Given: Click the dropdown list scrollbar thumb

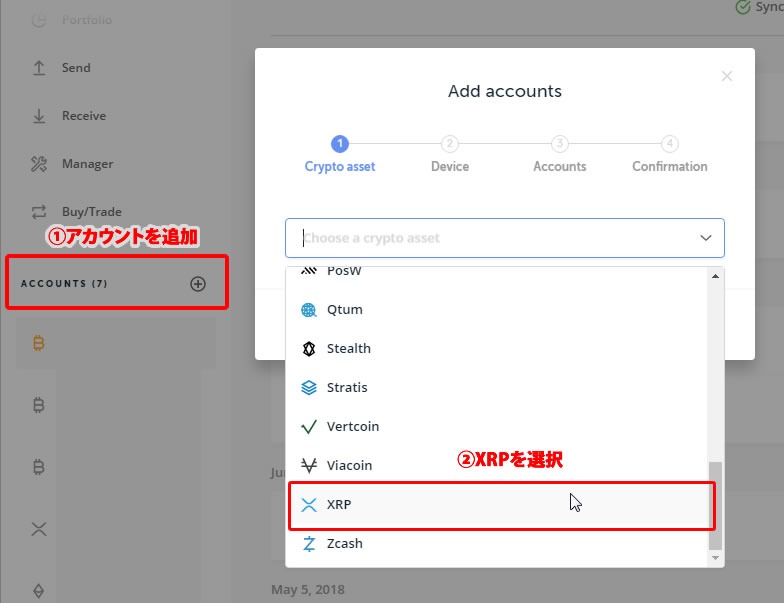Looking at the screenshot, I should coord(716,505).
